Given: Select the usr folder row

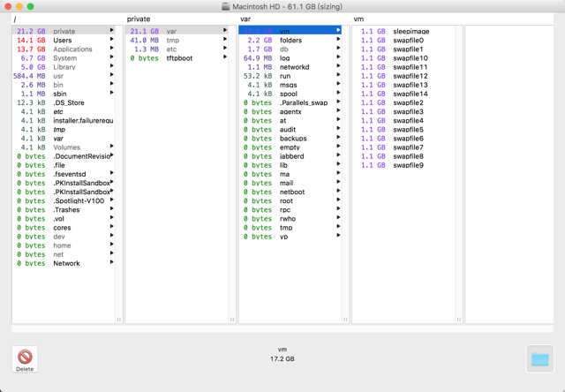Looking at the screenshot, I should click(64, 76).
